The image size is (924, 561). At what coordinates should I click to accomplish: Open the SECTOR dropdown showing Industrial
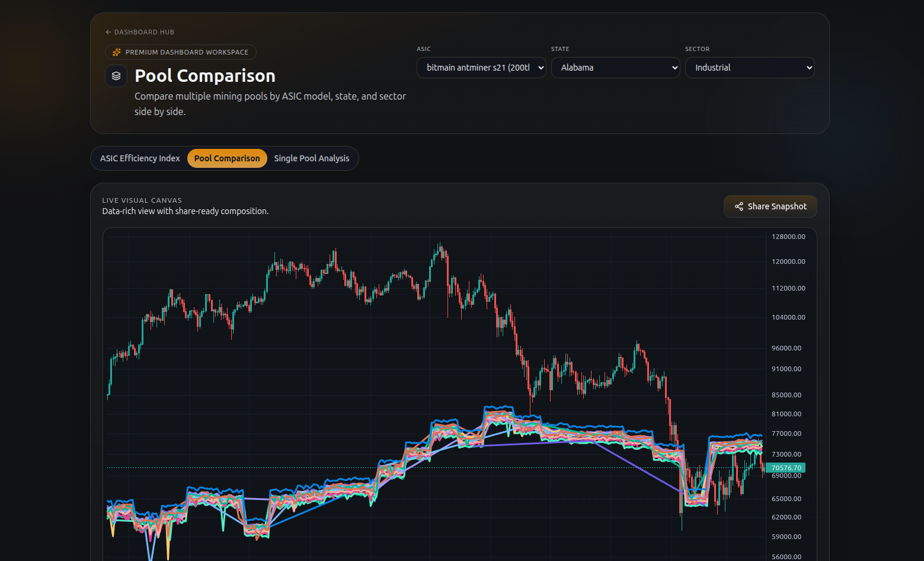(750, 68)
